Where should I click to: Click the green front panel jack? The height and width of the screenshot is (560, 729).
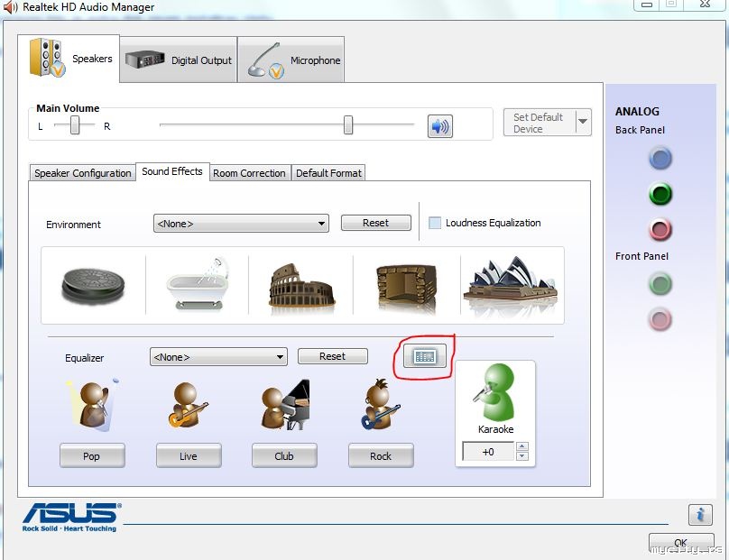(660, 284)
